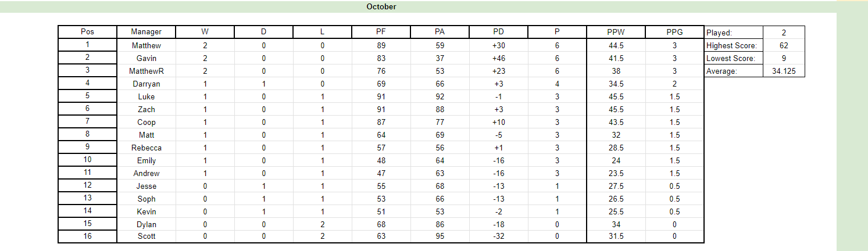Click the PPG column header cell
The height and width of the screenshot is (251, 868).
click(x=674, y=32)
